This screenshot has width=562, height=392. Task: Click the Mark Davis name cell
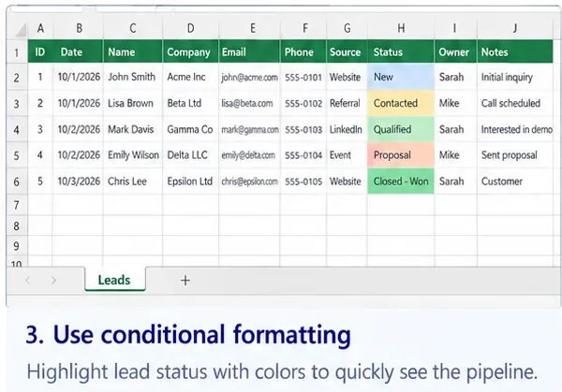[133, 129]
